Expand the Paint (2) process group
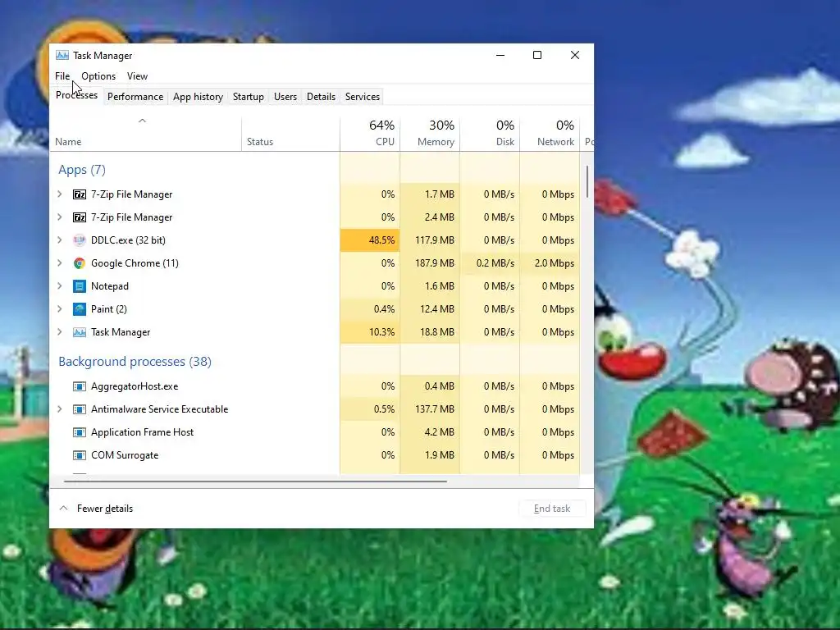The height and width of the screenshot is (630, 840). [x=60, y=309]
